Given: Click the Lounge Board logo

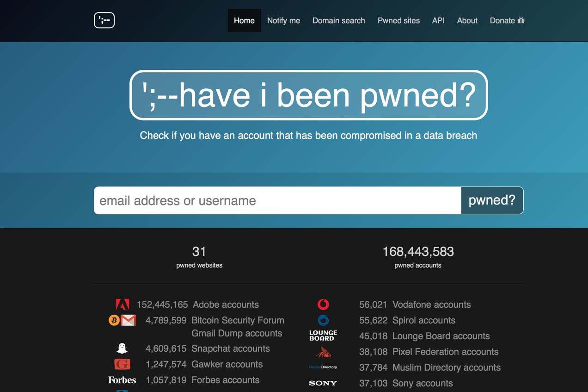Looking at the screenshot, I should pos(323,336).
